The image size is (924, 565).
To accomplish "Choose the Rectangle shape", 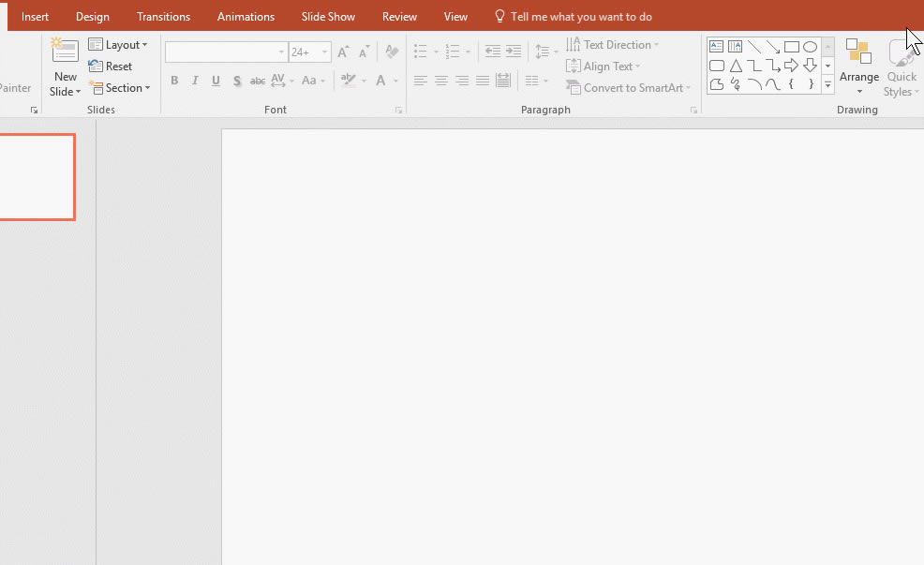I will (x=792, y=47).
